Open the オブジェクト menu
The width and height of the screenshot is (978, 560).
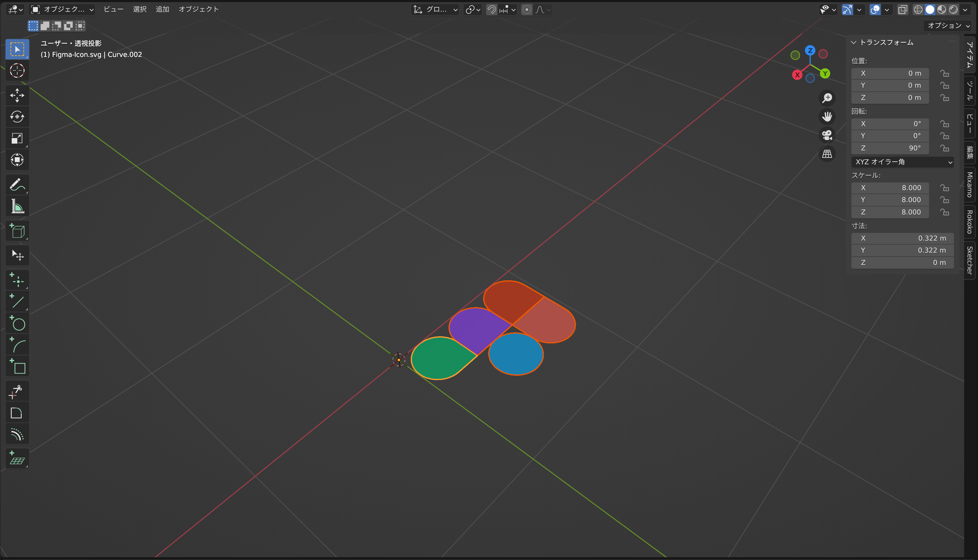(199, 10)
